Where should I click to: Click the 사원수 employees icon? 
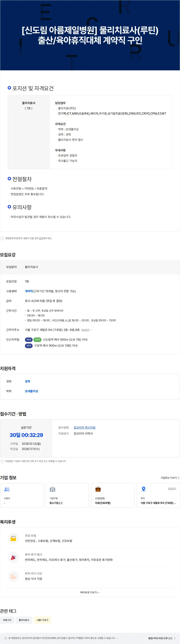point(7,489)
